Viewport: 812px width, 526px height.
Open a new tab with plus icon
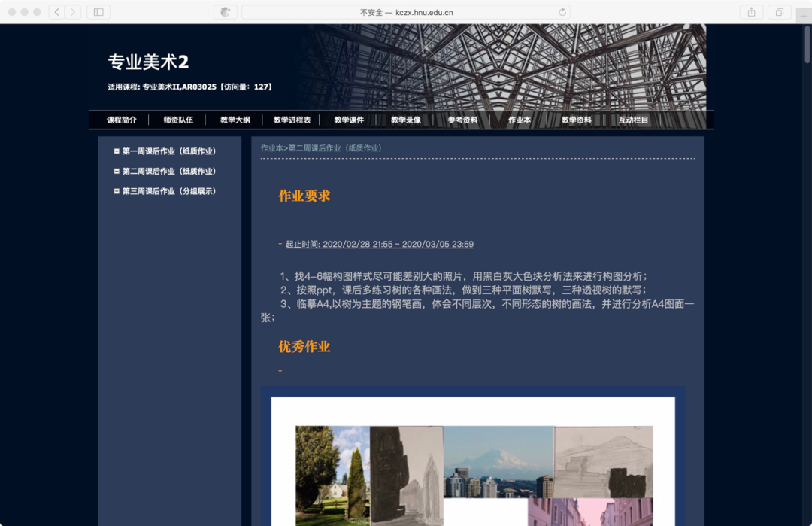804,15
